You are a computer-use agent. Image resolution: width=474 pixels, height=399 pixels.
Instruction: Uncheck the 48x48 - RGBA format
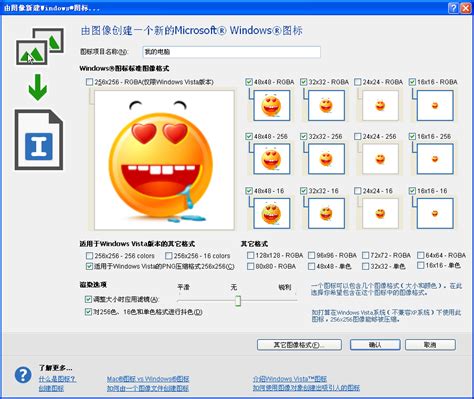[x=249, y=82]
